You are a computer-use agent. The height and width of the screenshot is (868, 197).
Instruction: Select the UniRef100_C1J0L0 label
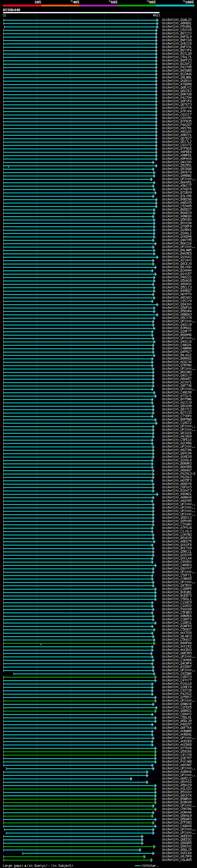point(177,531)
